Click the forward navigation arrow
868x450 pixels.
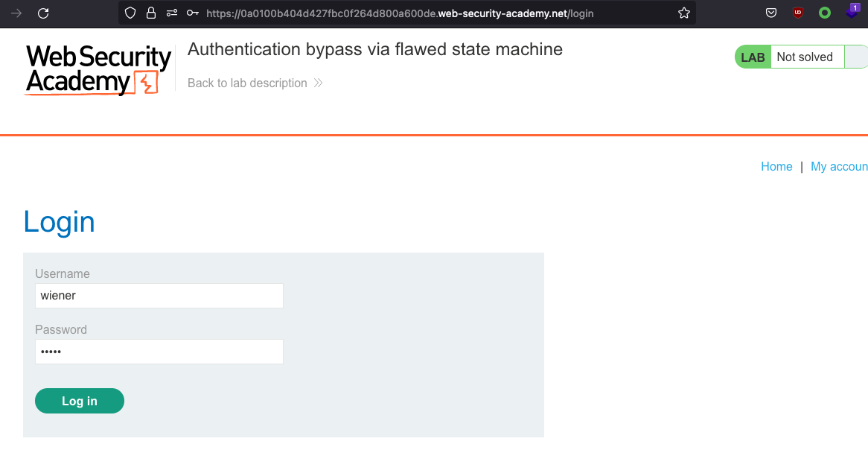(x=16, y=13)
